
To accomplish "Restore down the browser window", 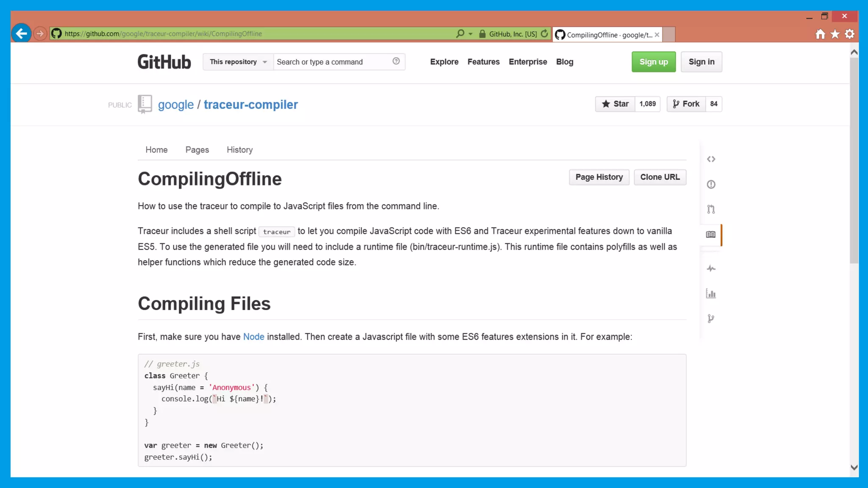I will pos(824,17).
